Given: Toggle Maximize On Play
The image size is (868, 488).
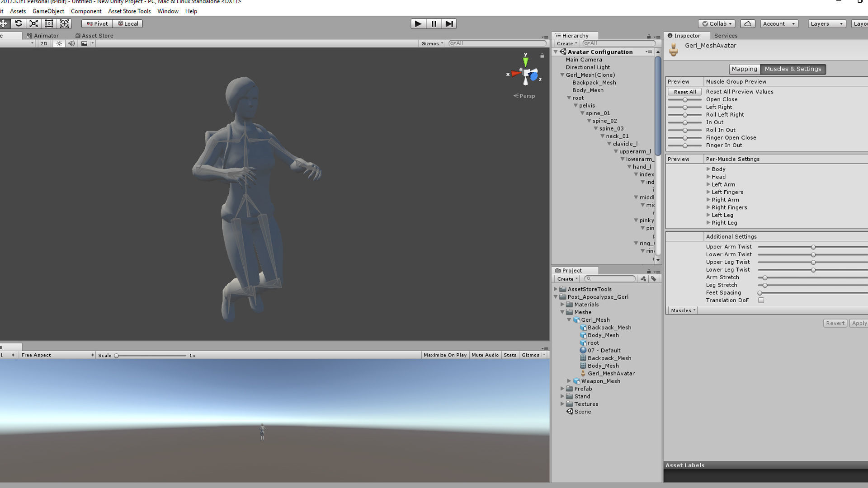Looking at the screenshot, I should click(445, 355).
